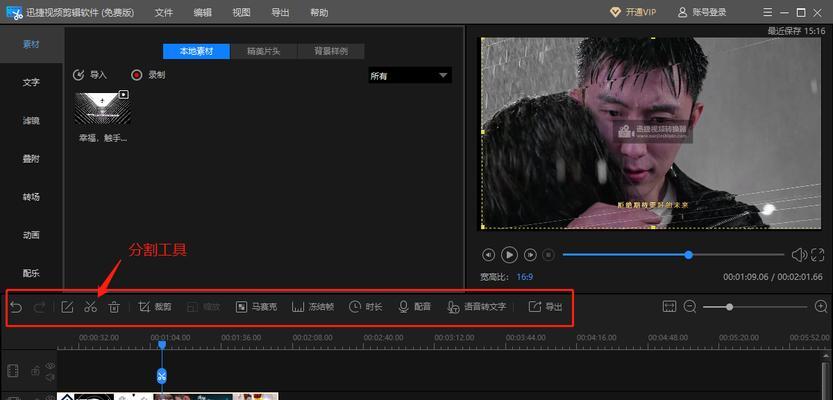Click 账号登录 to sign in
This screenshot has height=400, width=833.
(702, 12)
